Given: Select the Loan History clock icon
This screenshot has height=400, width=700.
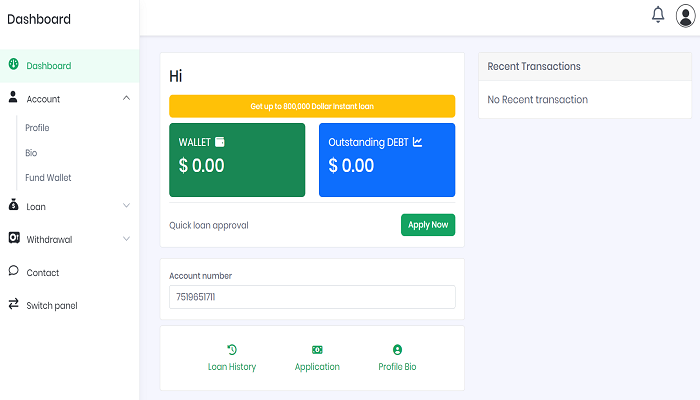Looking at the screenshot, I should pyautogui.click(x=232, y=350).
